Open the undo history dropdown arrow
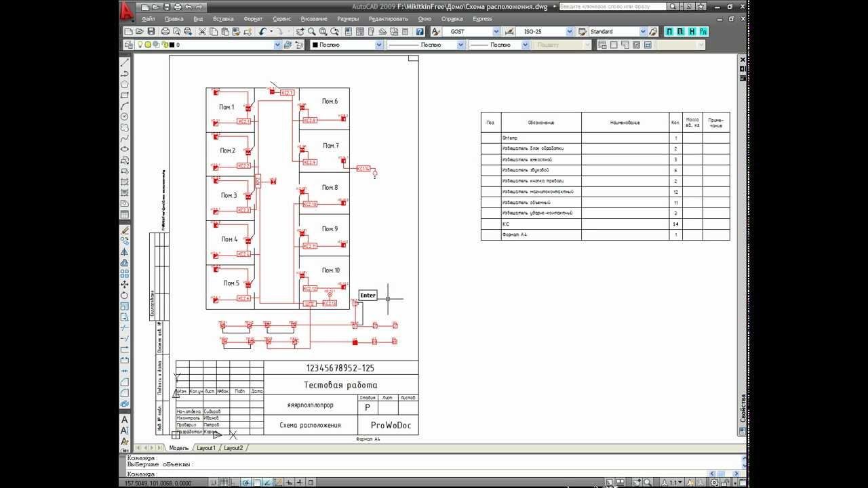The image size is (868, 488). 271,31
